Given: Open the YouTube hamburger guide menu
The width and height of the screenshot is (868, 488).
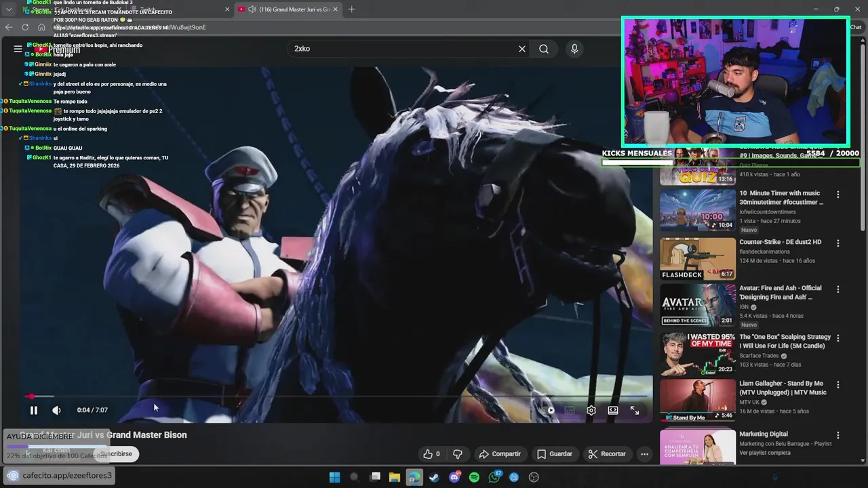Looking at the screenshot, I should [18, 49].
